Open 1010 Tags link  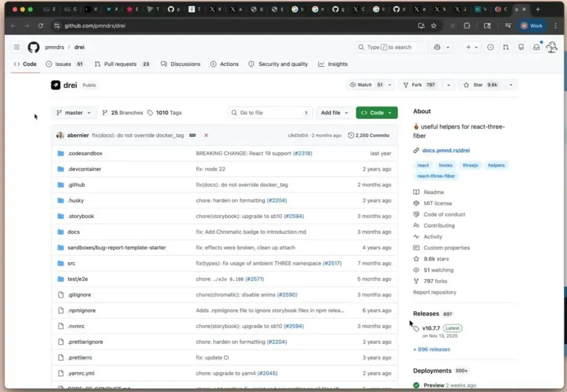tap(164, 113)
